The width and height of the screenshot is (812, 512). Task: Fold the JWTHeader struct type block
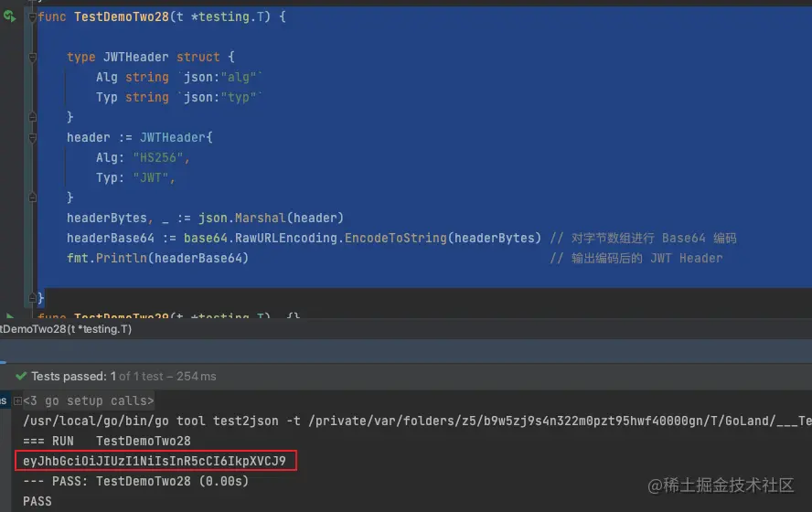(x=32, y=57)
